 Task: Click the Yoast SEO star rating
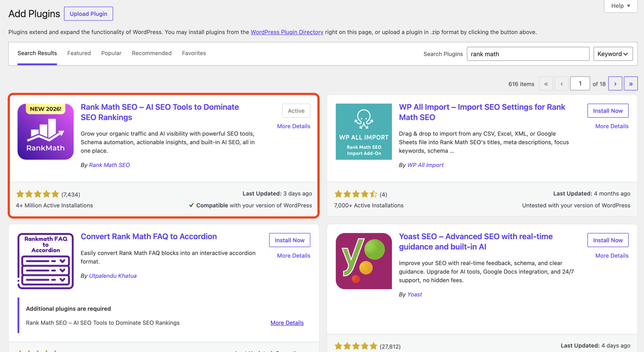point(356,346)
